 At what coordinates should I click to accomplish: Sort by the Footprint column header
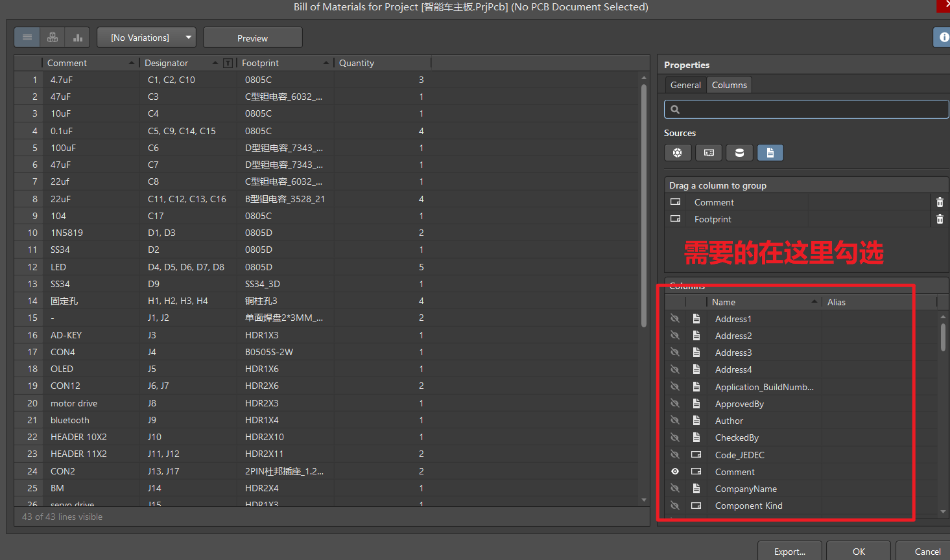[x=285, y=63]
